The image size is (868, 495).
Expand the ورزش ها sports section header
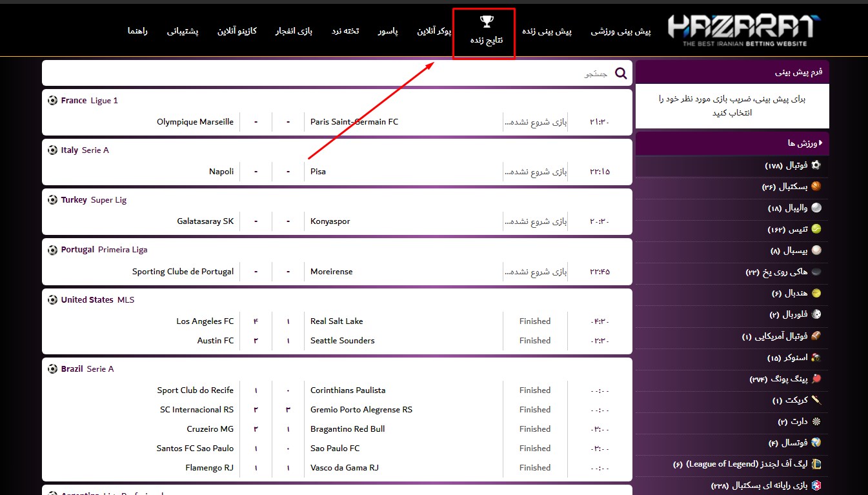(732, 143)
